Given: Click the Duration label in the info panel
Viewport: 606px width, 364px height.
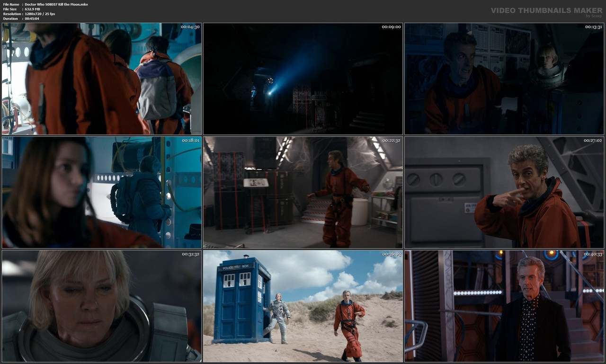Looking at the screenshot, I should click(11, 18).
